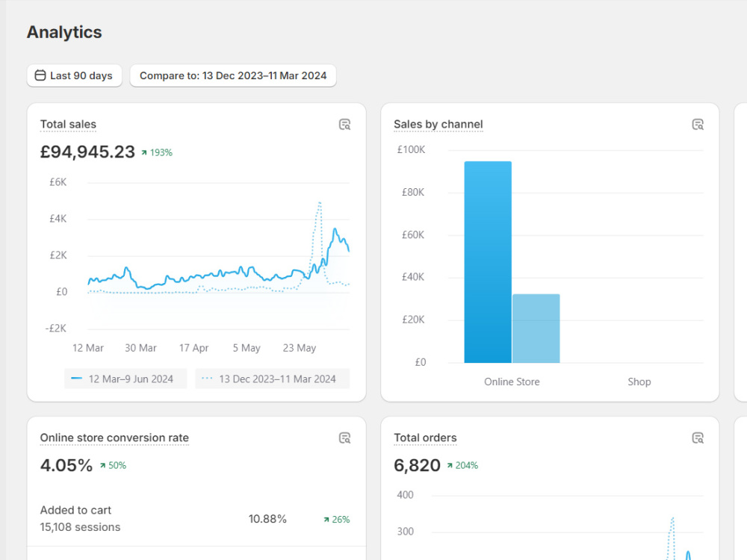This screenshot has height=560, width=747.
Task: Open the Total sales report title
Action: (x=68, y=124)
